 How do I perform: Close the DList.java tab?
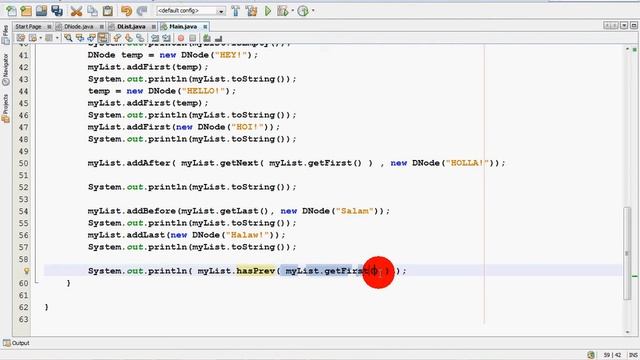click(153, 27)
